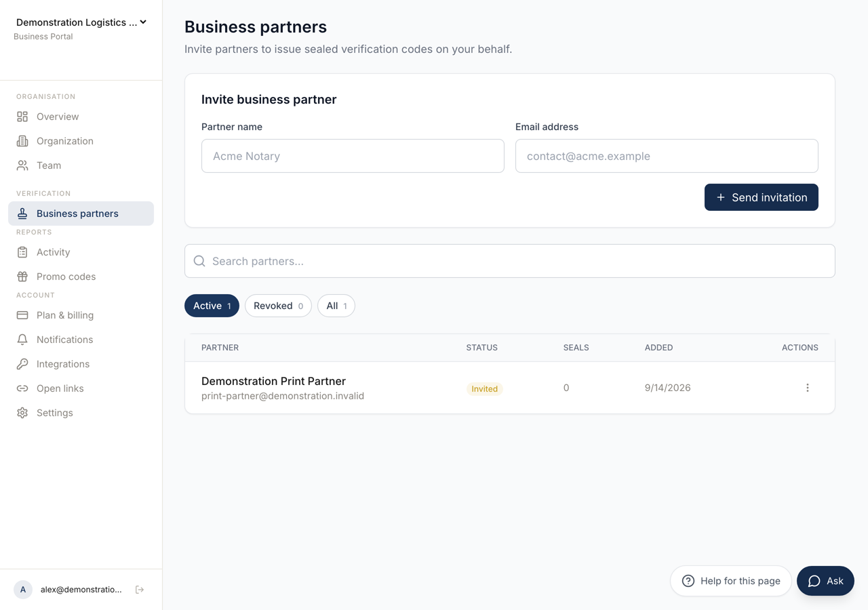Image resolution: width=868 pixels, height=610 pixels.
Task: Show the Active partners filter
Action: [x=212, y=306]
